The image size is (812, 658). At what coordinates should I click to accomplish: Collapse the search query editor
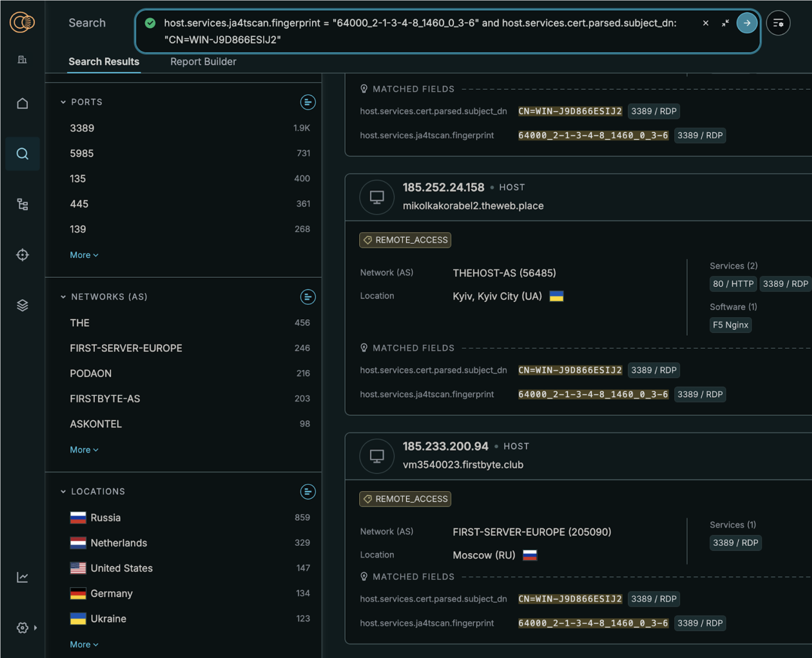tap(725, 23)
